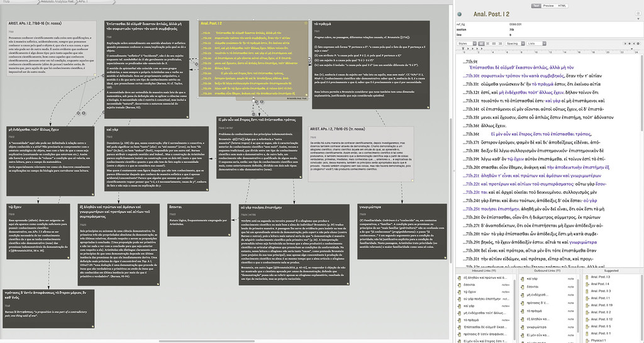Select center text alignment in the text pane toolbar
The width and height of the screenshot is (644, 343).
[488, 43]
